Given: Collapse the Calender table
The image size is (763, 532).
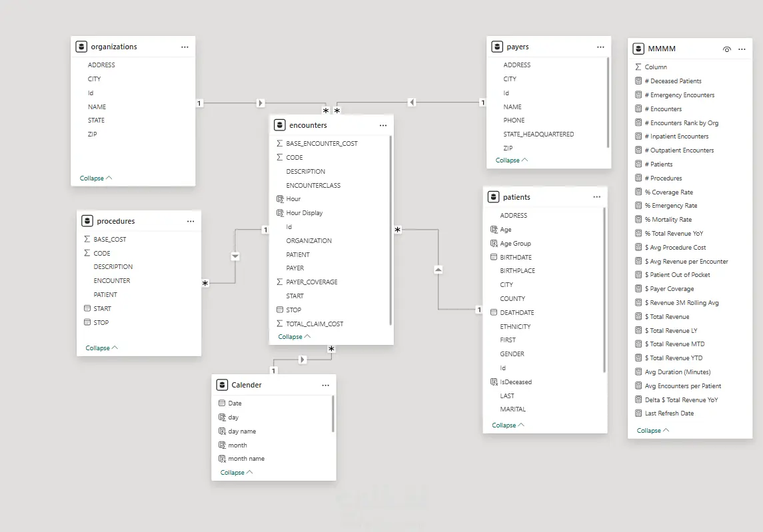Looking at the screenshot, I should (x=237, y=473).
